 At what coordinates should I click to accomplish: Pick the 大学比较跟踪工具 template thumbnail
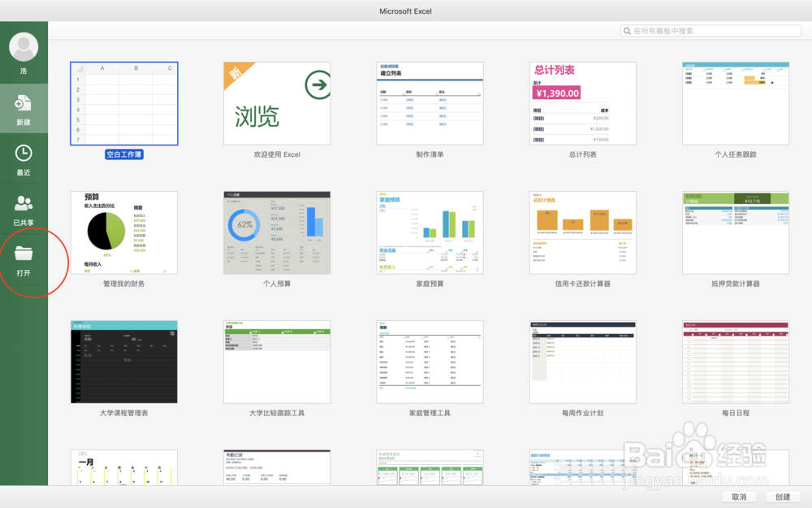pos(277,362)
